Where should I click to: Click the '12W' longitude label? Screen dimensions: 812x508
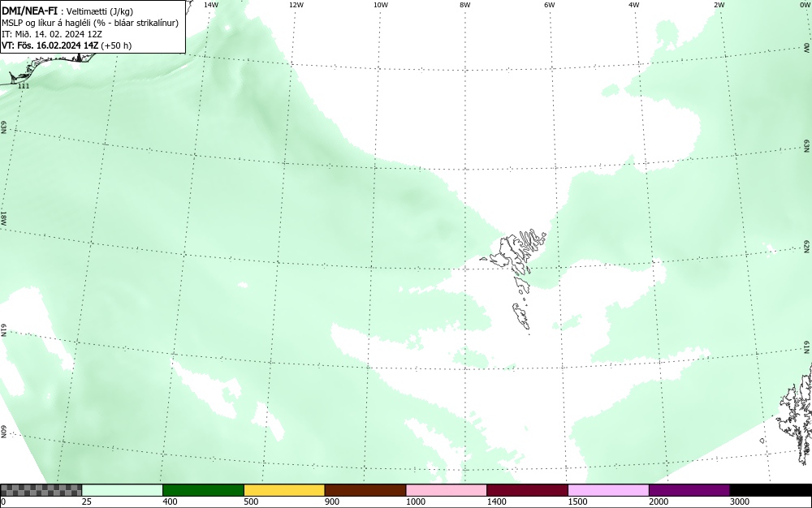click(296, 5)
